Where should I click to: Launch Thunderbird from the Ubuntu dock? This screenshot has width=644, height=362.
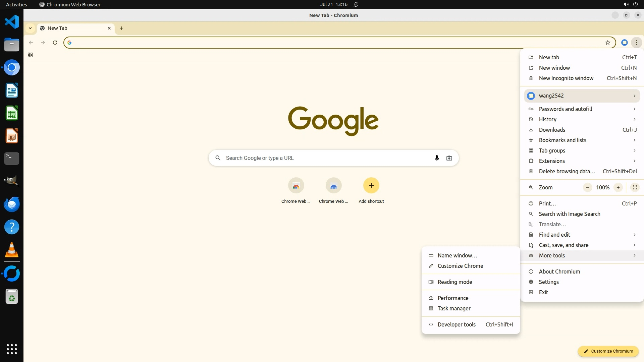pos(12,204)
